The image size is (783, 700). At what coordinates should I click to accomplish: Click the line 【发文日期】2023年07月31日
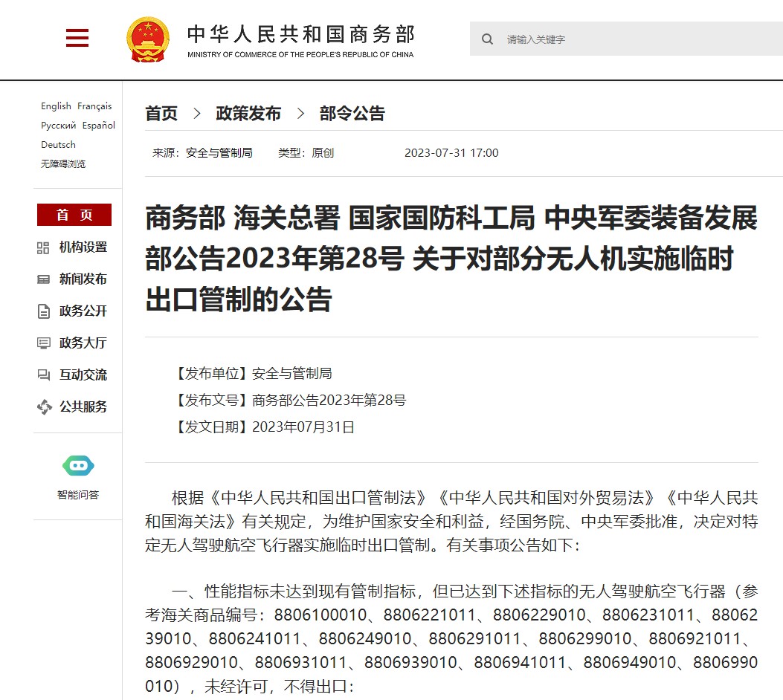(263, 427)
